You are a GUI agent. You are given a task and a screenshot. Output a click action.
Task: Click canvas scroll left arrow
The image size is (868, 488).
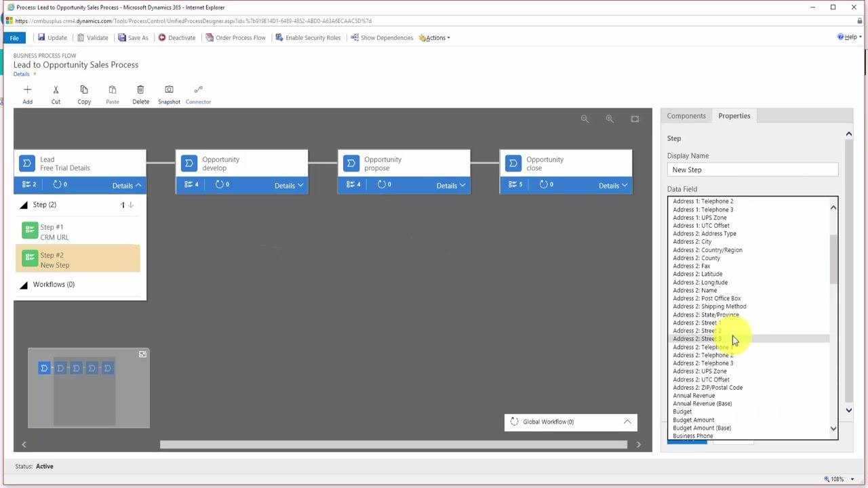pos(24,445)
